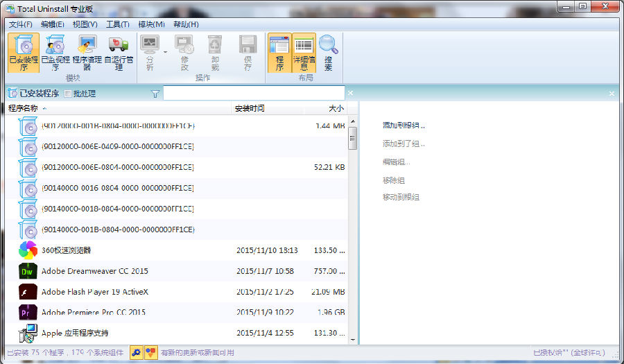
Task: Sort list by 安装时间 column header
Action: (x=250, y=109)
